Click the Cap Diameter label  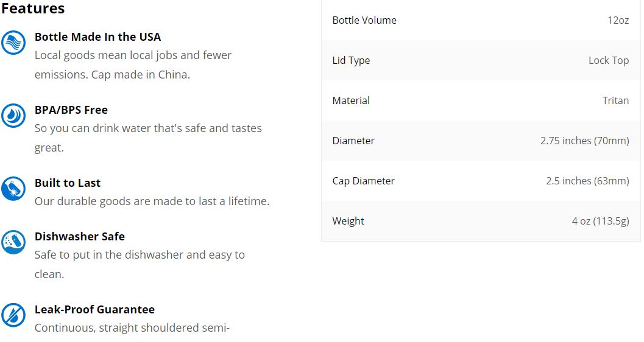[364, 181]
